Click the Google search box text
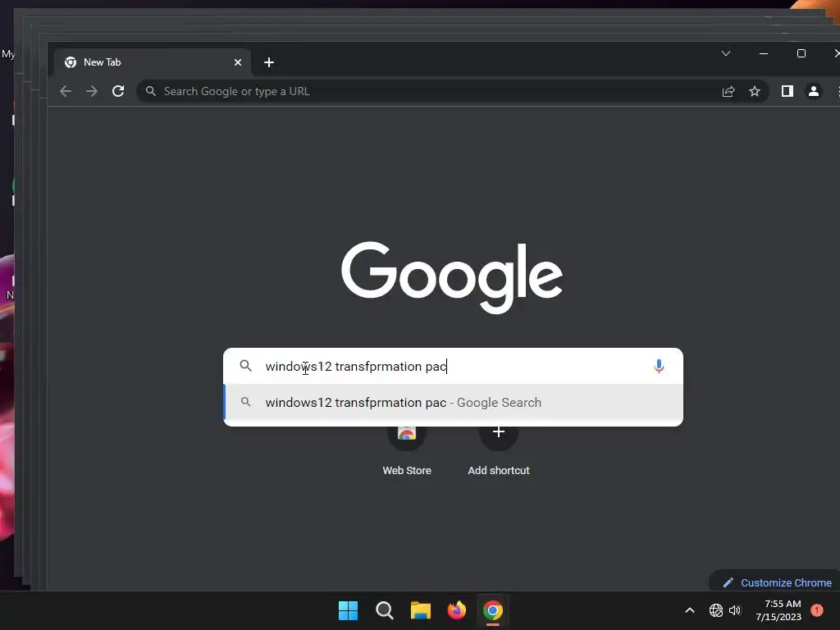 [x=356, y=367]
